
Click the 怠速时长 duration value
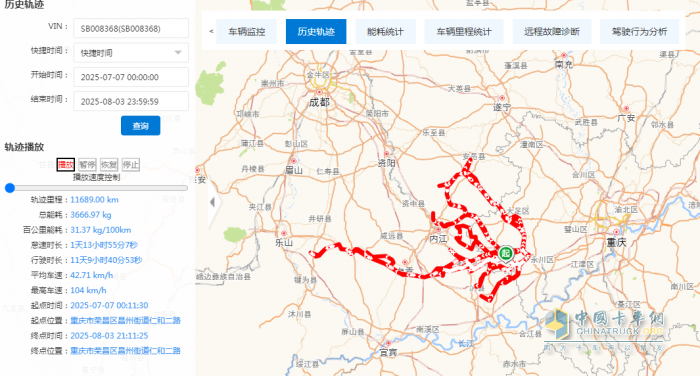coord(104,245)
